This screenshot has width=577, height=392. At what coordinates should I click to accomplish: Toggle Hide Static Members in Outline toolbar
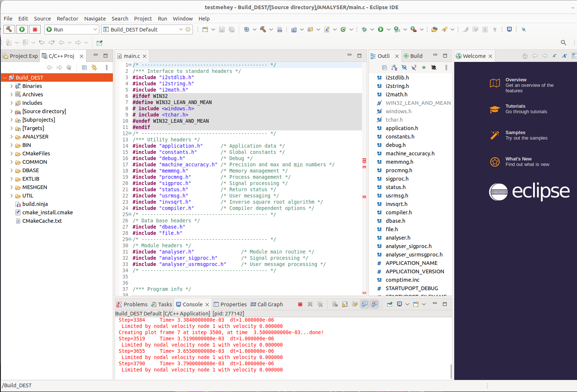point(414,67)
